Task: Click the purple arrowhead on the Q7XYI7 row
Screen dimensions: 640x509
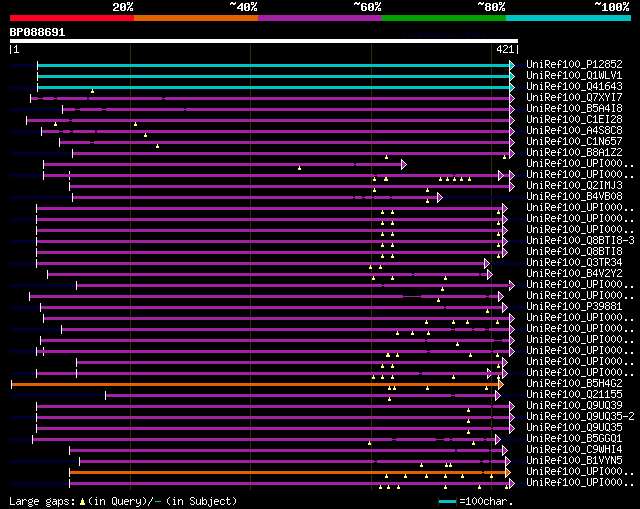Action: pyautogui.click(x=512, y=98)
